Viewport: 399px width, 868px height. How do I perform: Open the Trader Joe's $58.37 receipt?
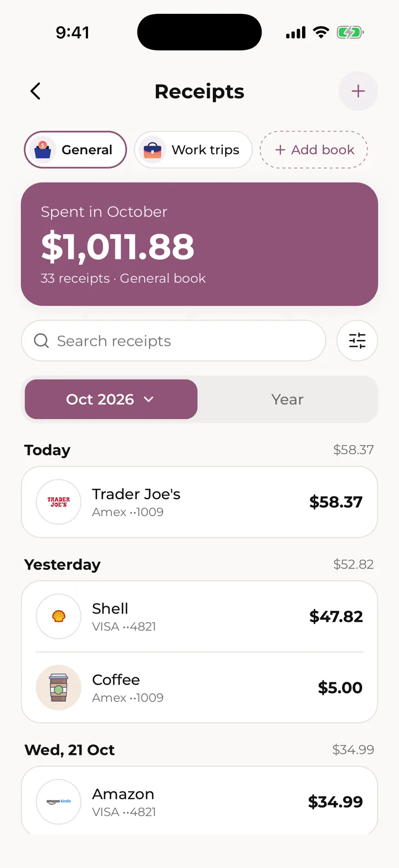coord(199,502)
